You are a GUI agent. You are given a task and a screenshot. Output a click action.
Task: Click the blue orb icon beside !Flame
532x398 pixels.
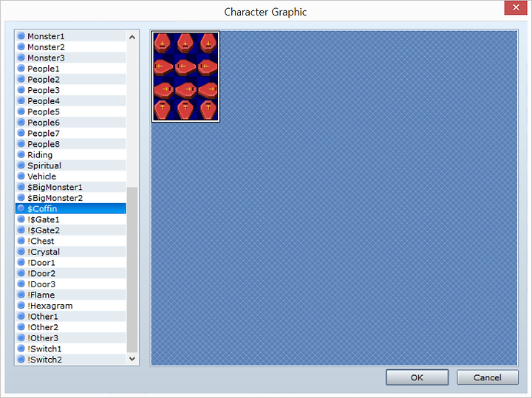[21, 295]
